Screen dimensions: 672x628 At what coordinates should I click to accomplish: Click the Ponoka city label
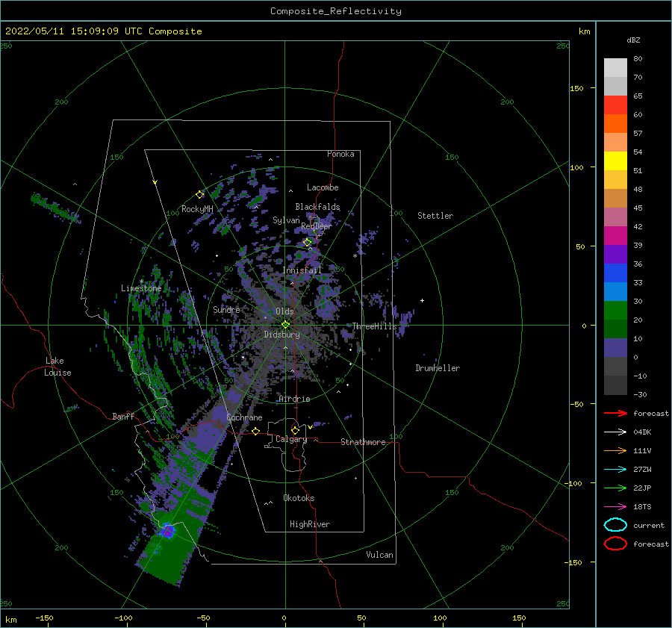click(340, 154)
